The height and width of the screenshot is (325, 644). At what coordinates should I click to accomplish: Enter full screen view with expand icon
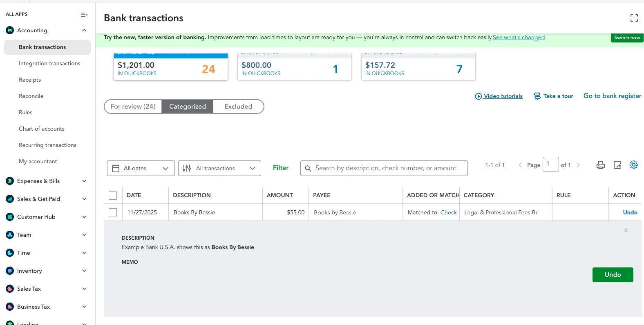634,18
